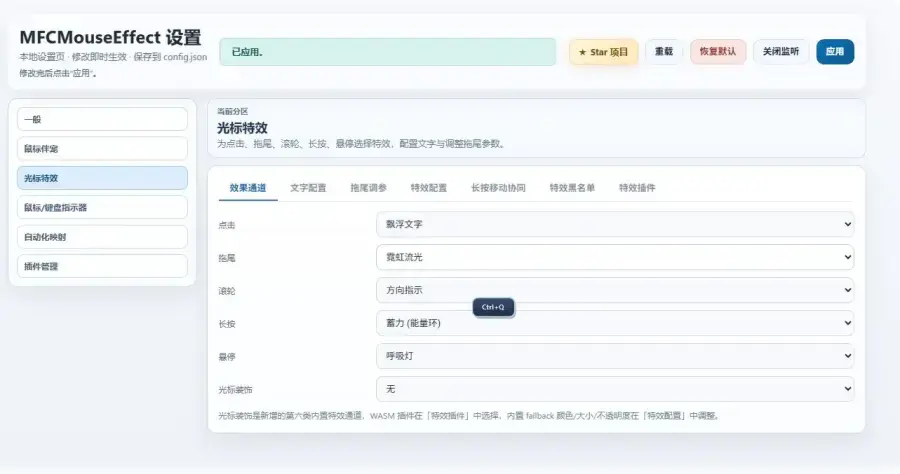Open the 点击 dropdown showing 飘浮文字
Viewport: 900px width, 474px height.
coord(615,224)
